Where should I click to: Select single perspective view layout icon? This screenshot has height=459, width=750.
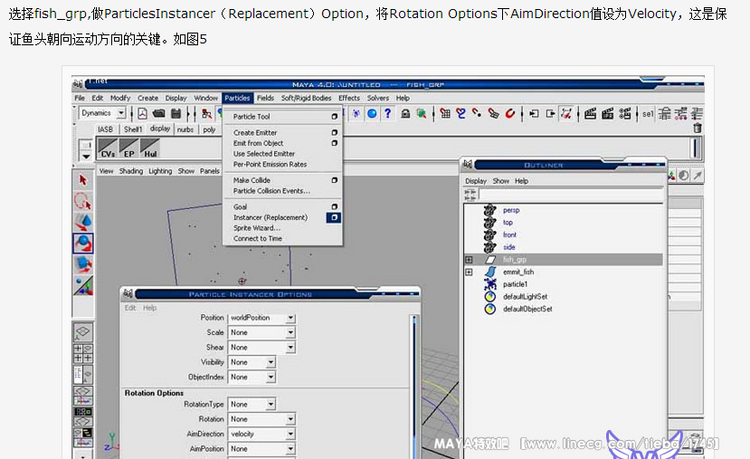[x=83, y=331]
